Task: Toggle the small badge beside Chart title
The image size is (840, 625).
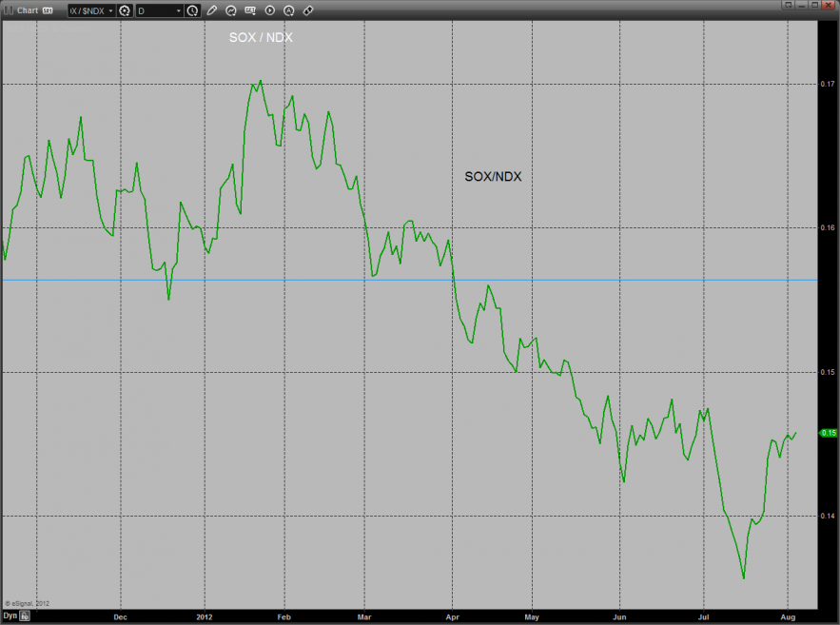Action: pos(48,10)
